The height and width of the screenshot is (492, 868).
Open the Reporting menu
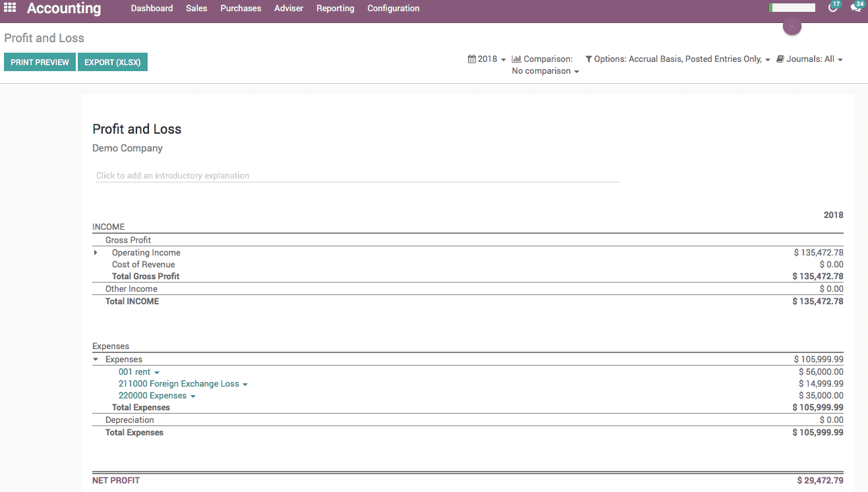point(335,8)
